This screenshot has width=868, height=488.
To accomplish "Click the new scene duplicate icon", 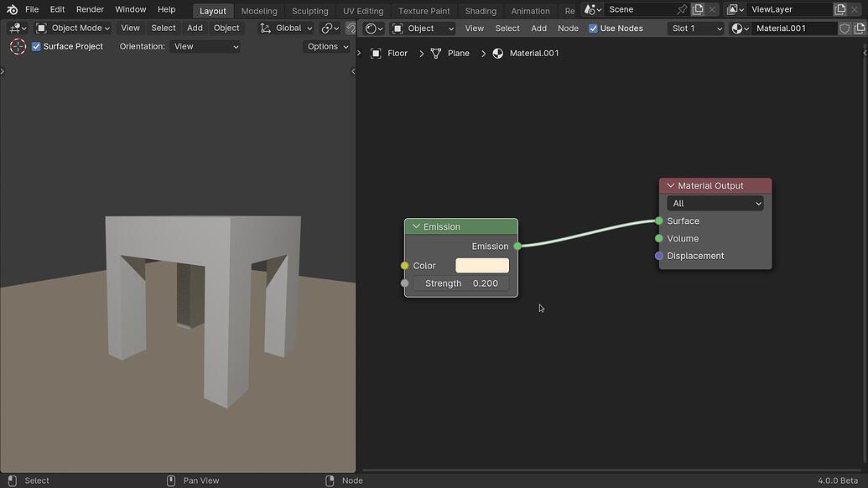I will click(x=698, y=9).
